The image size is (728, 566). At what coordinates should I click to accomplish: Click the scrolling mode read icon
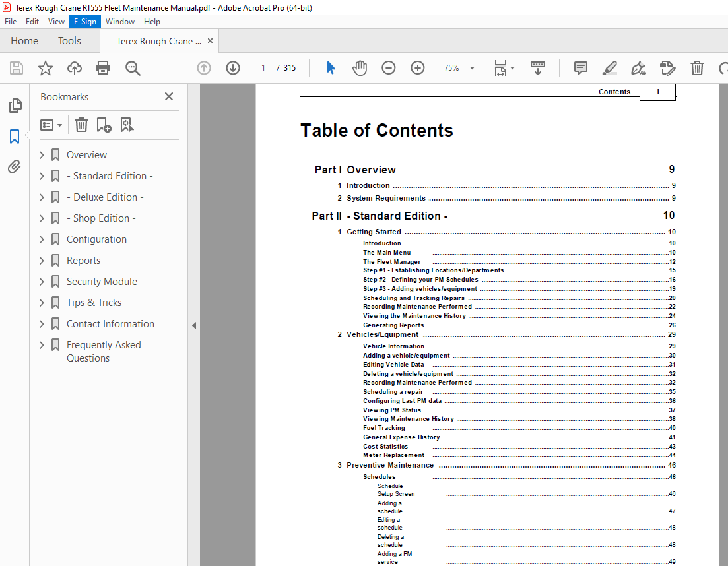pos(538,68)
